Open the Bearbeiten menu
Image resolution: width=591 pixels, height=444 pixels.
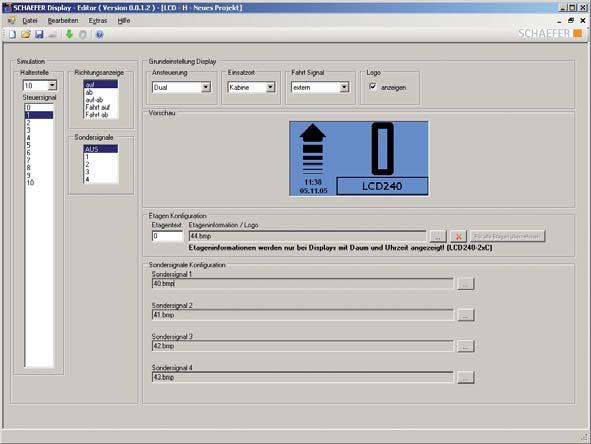coord(63,21)
